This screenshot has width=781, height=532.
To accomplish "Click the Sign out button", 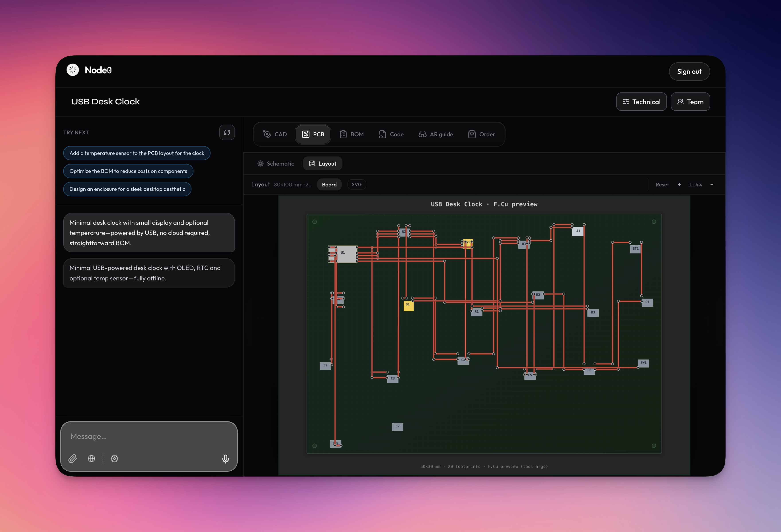I will (x=689, y=72).
